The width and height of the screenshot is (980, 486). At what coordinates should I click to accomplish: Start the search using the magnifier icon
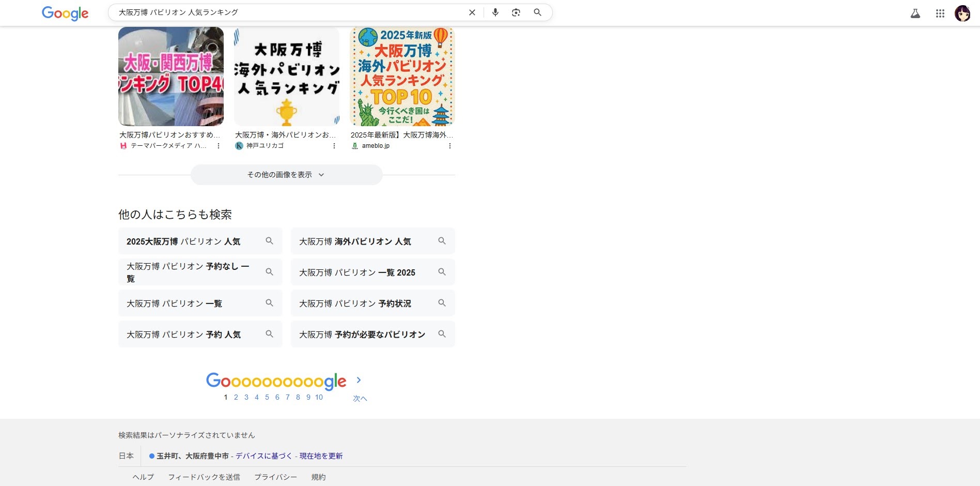537,12
